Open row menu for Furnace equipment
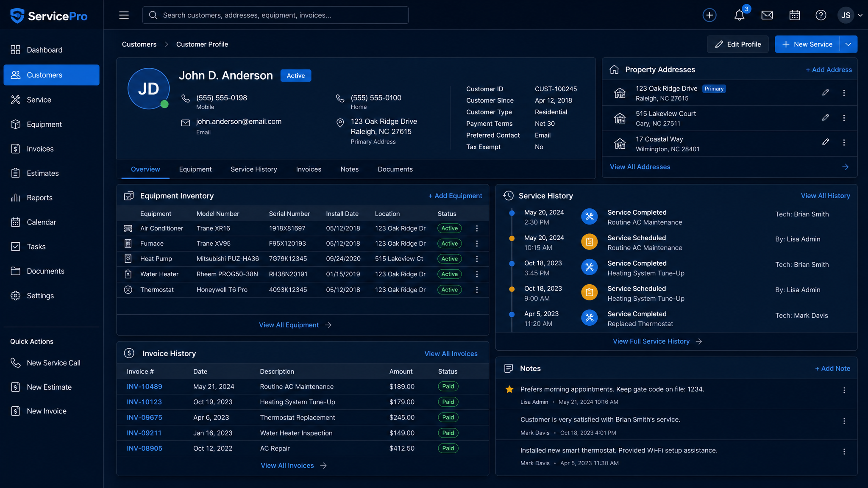This screenshot has width=868, height=488. point(477,244)
